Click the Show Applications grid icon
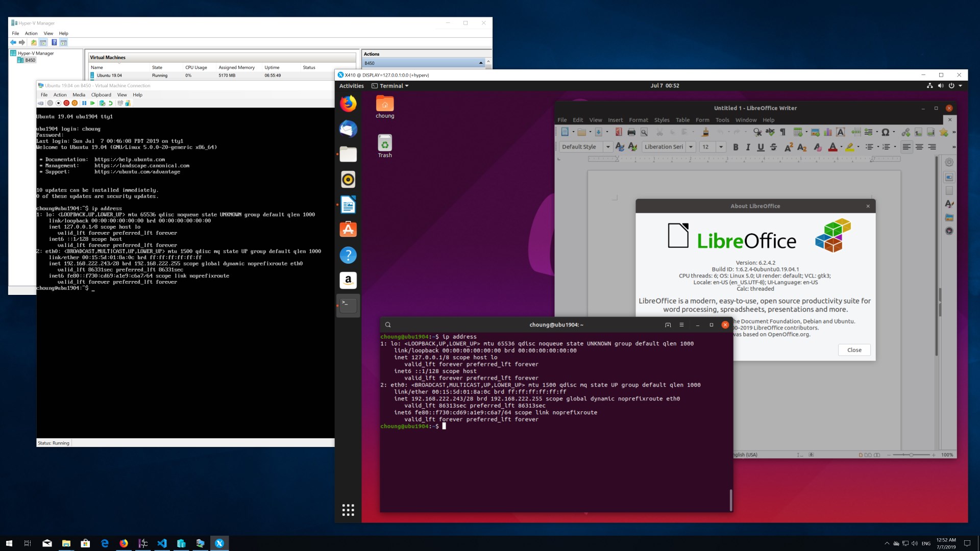This screenshot has width=980, height=551. point(348,510)
